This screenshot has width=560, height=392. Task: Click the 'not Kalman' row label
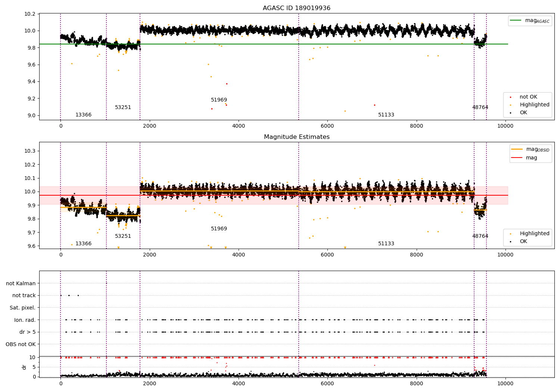(21, 284)
